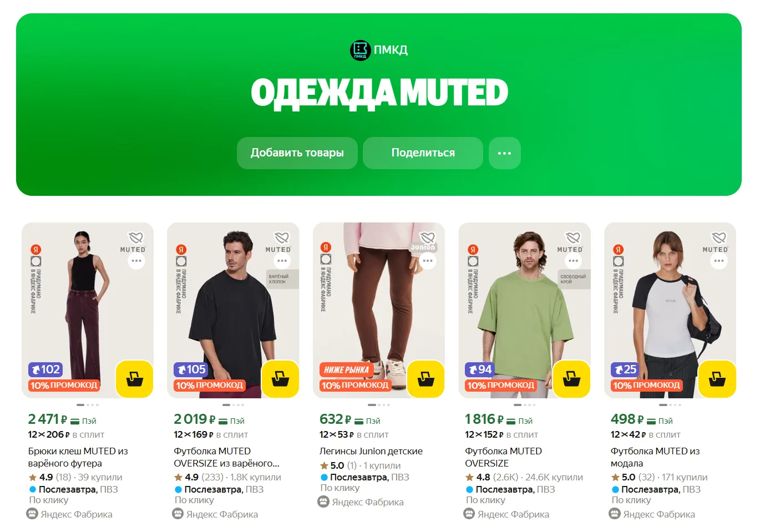Screen dimensions: 770x532
Task: Expand options menu on the black t-shirt card
Action: pos(282,261)
